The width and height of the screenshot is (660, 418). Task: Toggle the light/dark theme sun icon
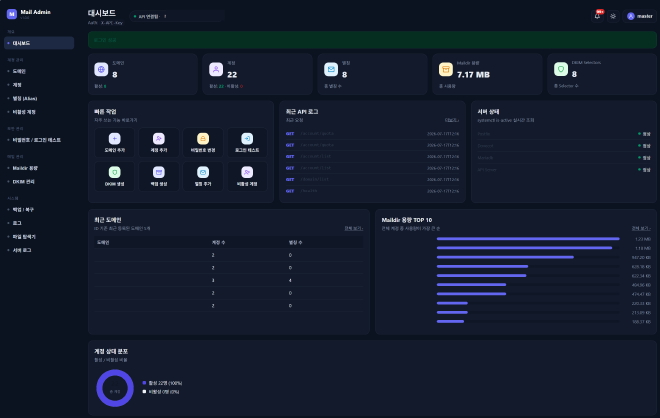pyautogui.click(x=613, y=16)
